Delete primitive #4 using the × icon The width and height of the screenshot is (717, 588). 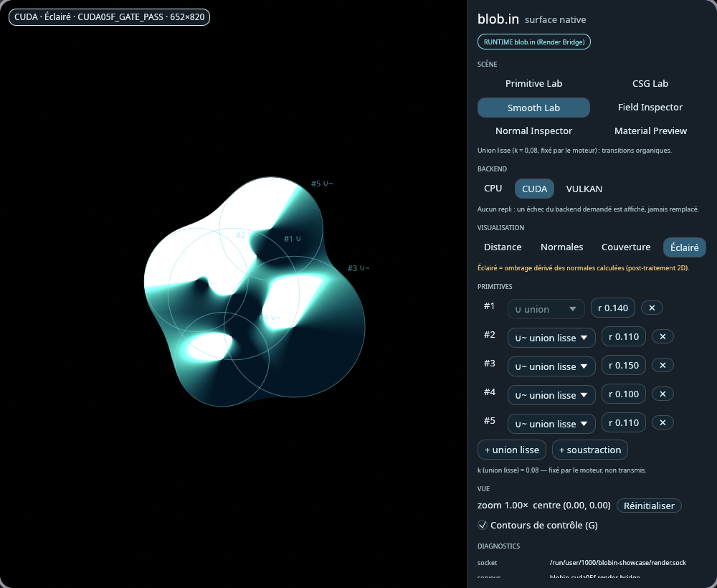663,394
